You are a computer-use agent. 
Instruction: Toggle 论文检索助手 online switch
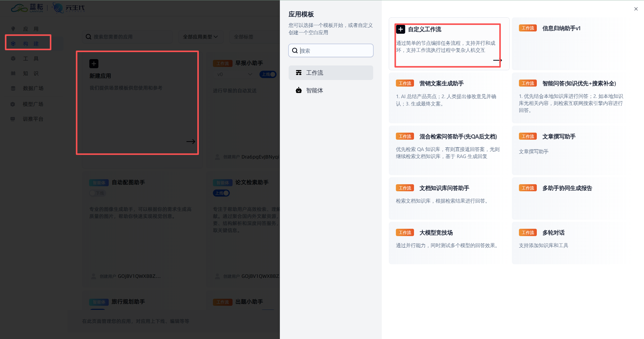(x=222, y=193)
